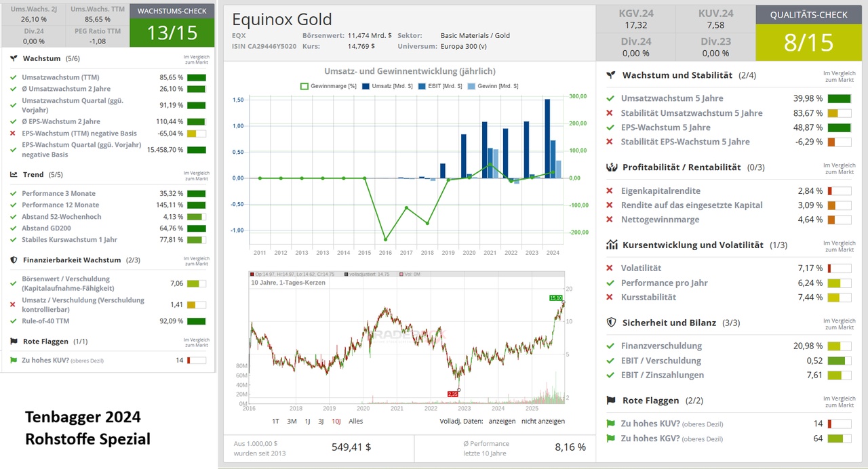Viewport: 868px width, 469px height.
Task: Click shield icon beside Finanzierbarkeit Wachstum
Action: click(x=14, y=260)
